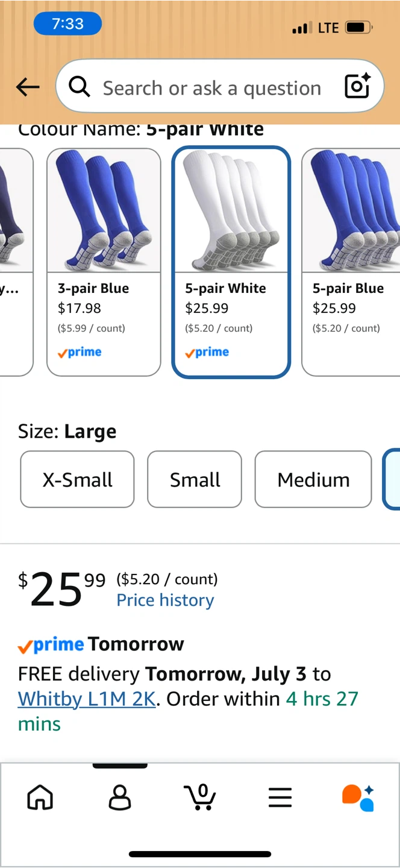Viewport: 400px width, 868px height.
Task: Tap the back arrow icon
Action: [x=28, y=87]
